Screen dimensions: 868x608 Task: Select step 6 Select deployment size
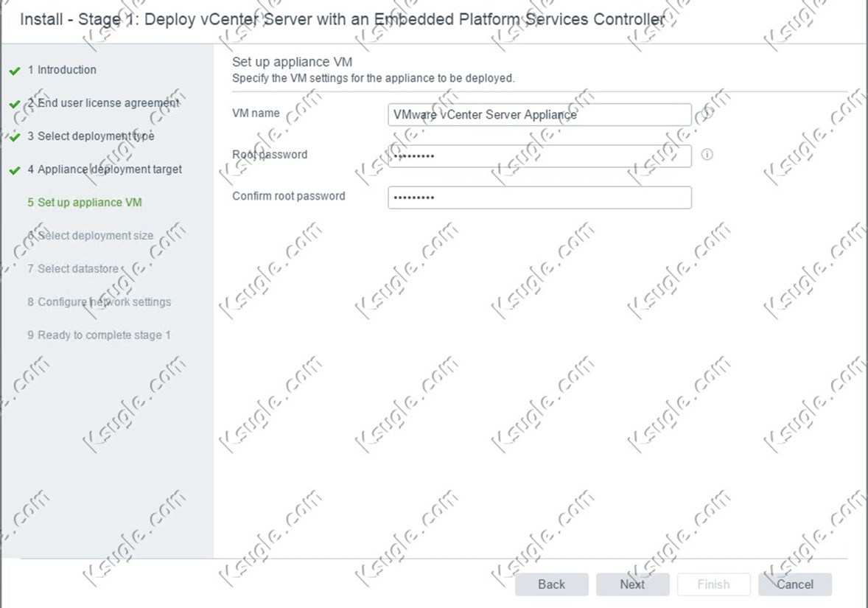pyautogui.click(x=90, y=236)
